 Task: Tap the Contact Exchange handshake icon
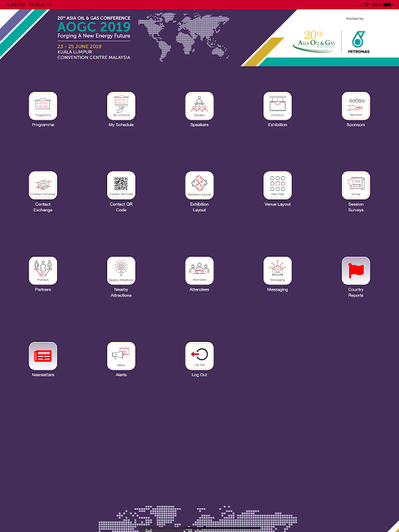tap(43, 186)
